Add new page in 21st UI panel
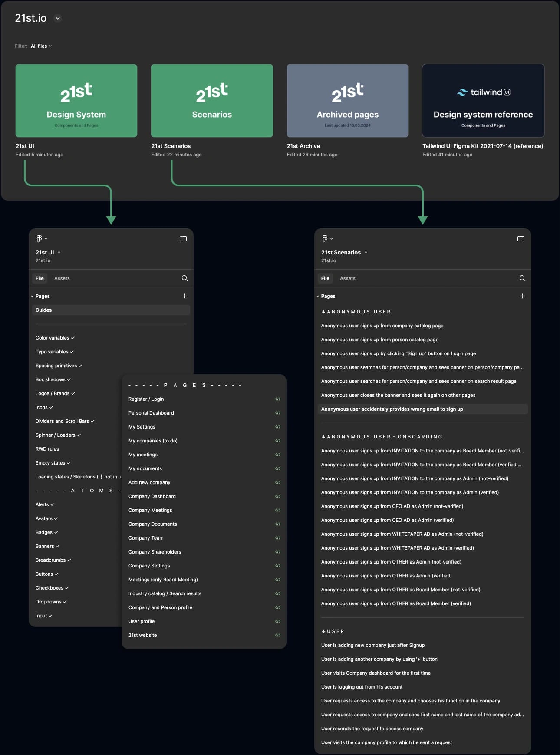560x755 pixels. 184,296
